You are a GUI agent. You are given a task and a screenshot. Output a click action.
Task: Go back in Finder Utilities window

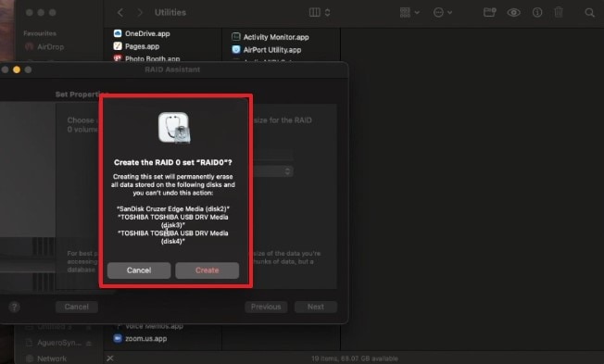pyautogui.click(x=120, y=13)
